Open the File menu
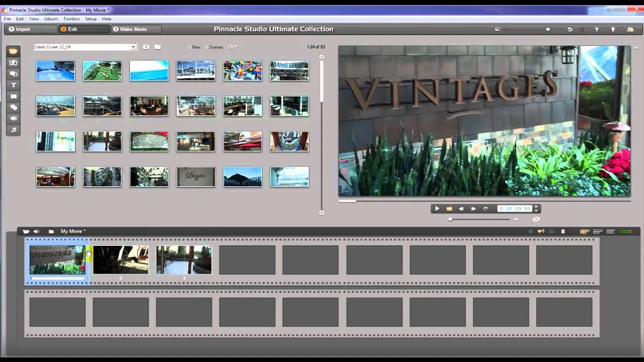This screenshot has width=644, height=362. click(7, 19)
